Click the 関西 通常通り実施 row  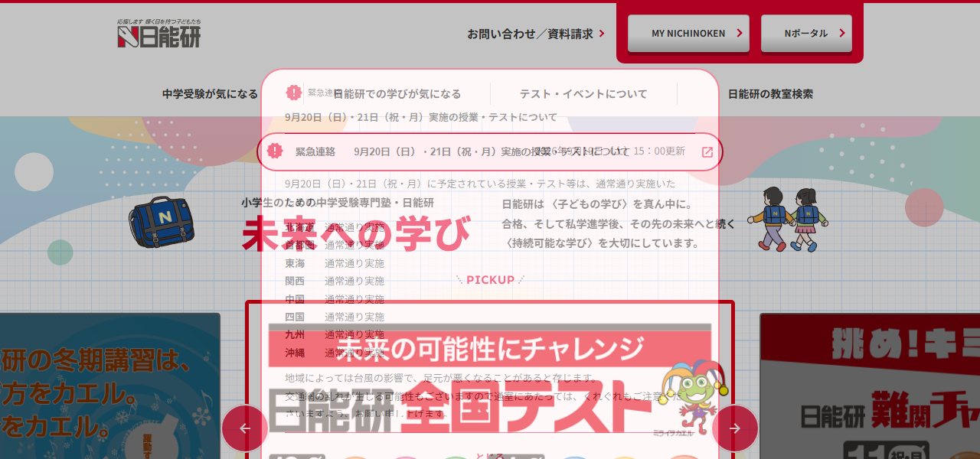[x=335, y=281]
